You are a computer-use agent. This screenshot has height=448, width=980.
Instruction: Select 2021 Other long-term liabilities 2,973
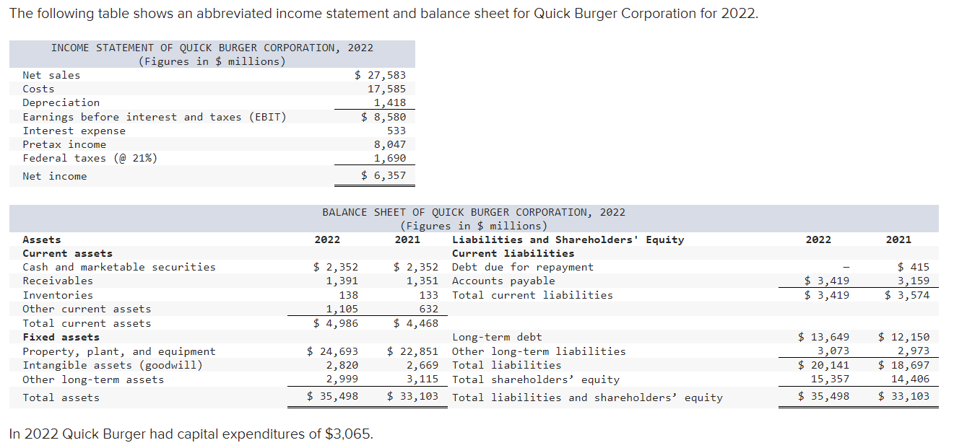(x=914, y=351)
